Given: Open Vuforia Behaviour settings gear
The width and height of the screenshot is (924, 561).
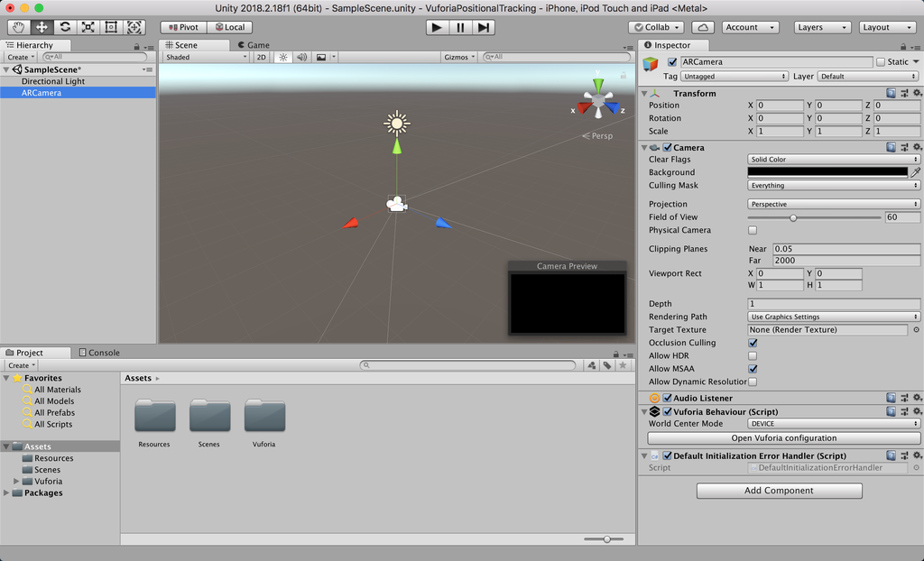Looking at the screenshot, I should tap(917, 411).
